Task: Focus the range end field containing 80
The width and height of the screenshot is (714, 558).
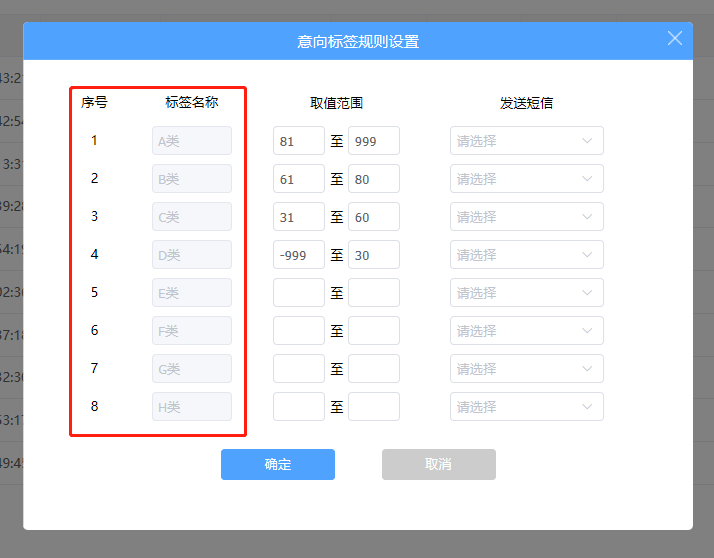Action: (x=373, y=179)
